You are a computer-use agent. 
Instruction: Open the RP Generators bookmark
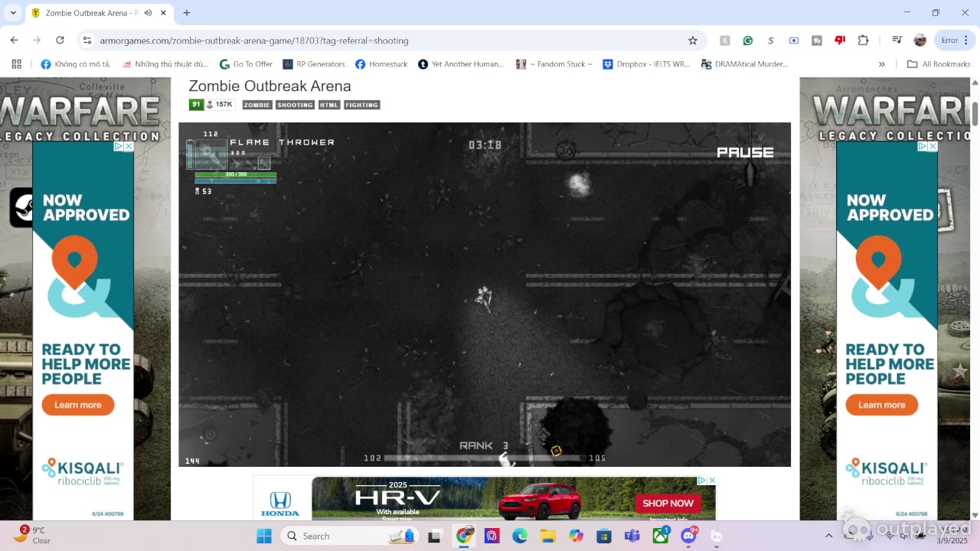[x=313, y=64]
